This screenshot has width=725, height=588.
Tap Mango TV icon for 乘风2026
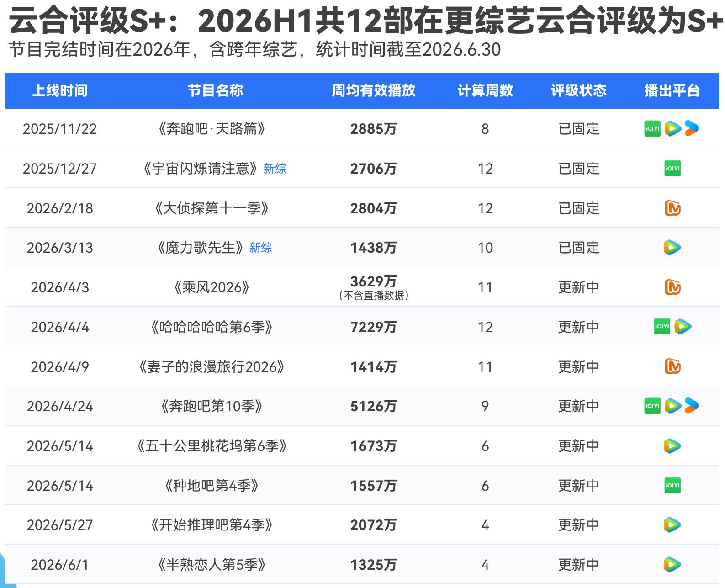(x=672, y=287)
